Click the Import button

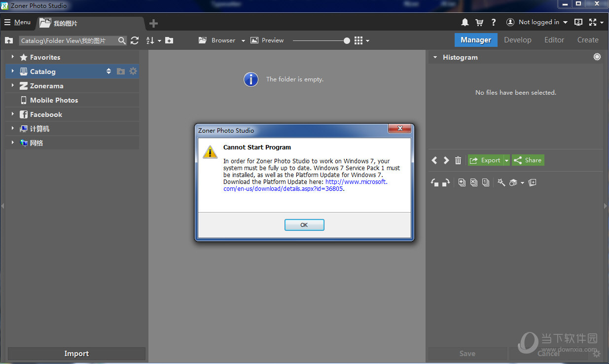point(76,354)
